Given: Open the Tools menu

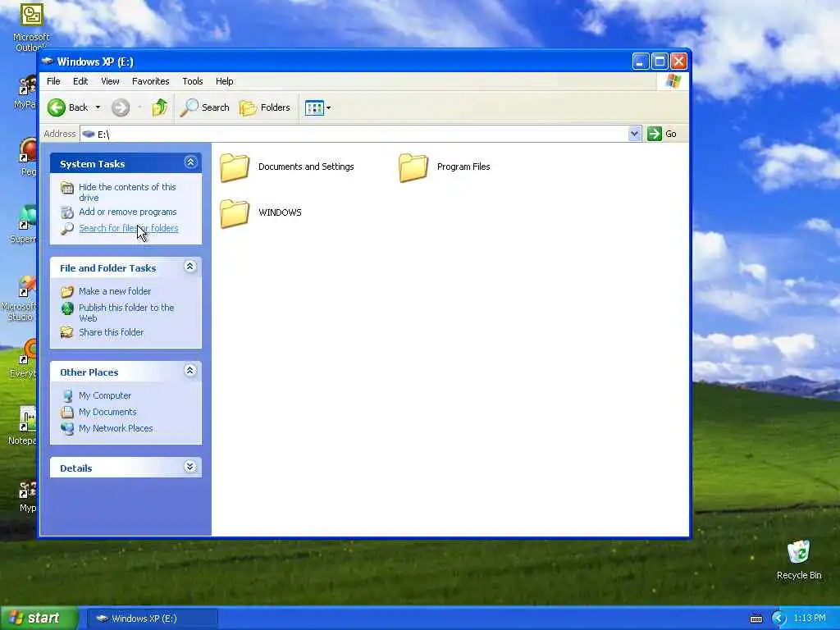Looking at the screenshot, I should pos(192,81).
